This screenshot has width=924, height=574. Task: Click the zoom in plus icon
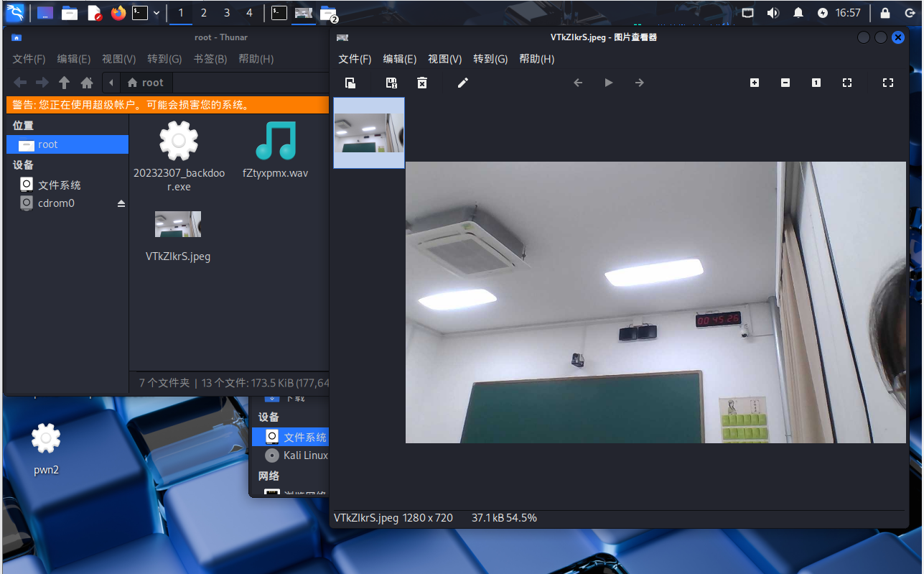point(755,83)
